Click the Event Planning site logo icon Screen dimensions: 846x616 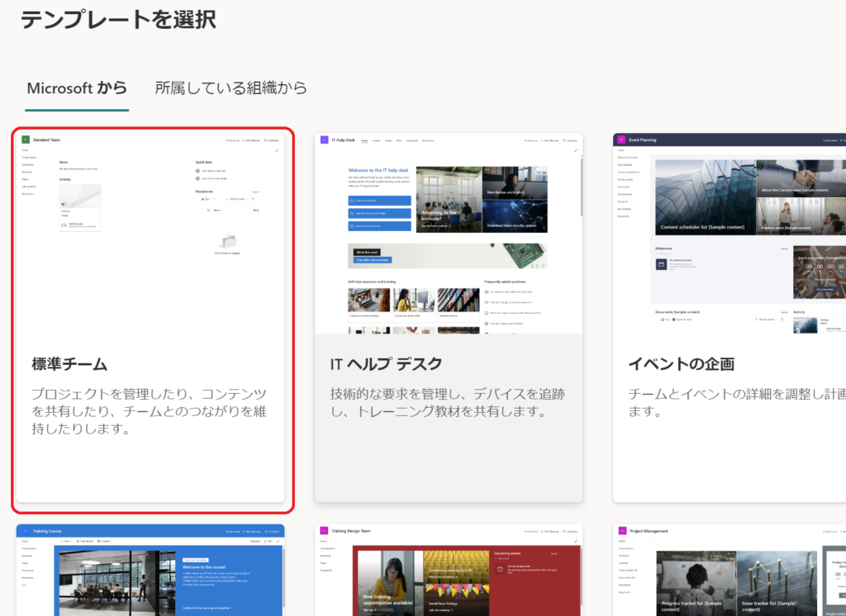[x=622, y=140]
